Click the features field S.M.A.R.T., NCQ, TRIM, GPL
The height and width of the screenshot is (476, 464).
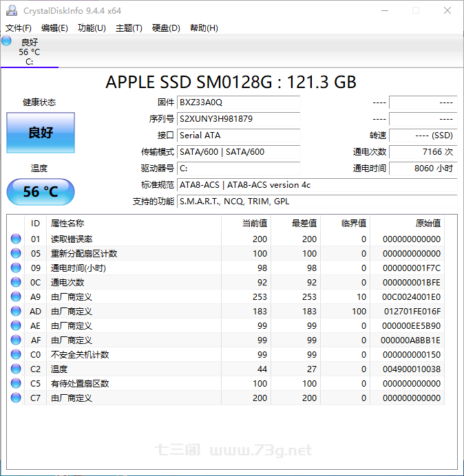pos(317,202)
